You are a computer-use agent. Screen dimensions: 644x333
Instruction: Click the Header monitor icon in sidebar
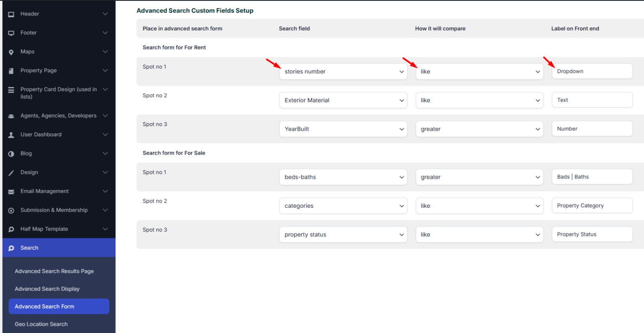pyautogui.click(x=11, y=14)
